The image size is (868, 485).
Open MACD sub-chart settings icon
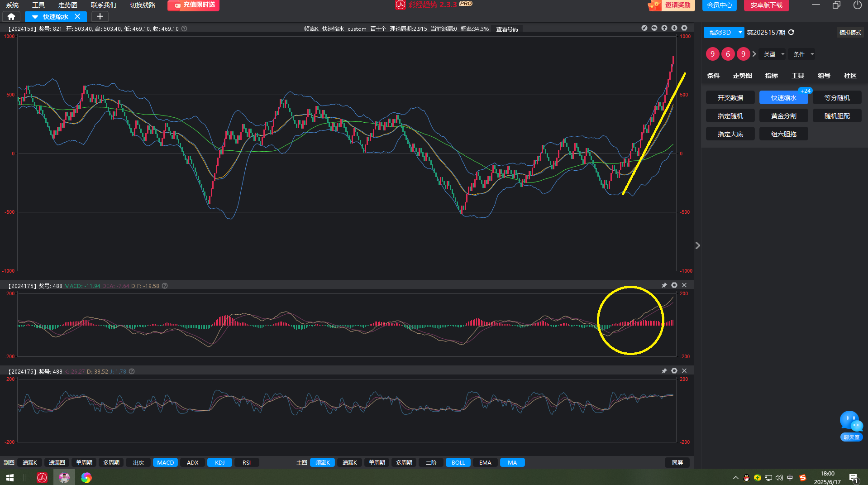tap(674, 285)
